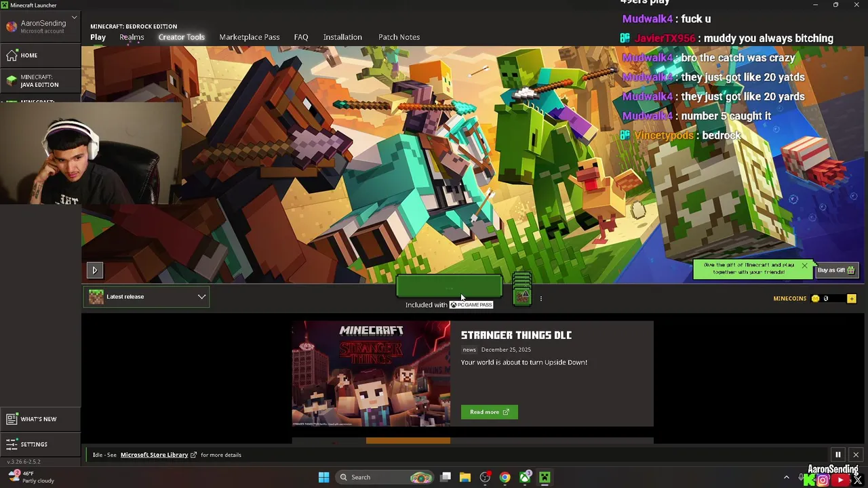Screen dimensions: 868x488
Task: Open the weather widget showing Partly cloudy
Action: (32, 477)
